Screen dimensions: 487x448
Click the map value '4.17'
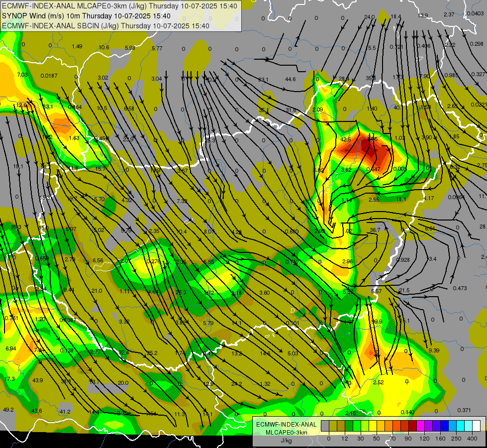(x=429, y=198)
